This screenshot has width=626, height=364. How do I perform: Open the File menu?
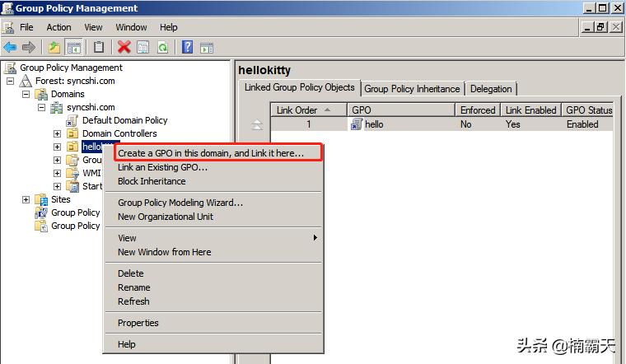pos(26,27)
